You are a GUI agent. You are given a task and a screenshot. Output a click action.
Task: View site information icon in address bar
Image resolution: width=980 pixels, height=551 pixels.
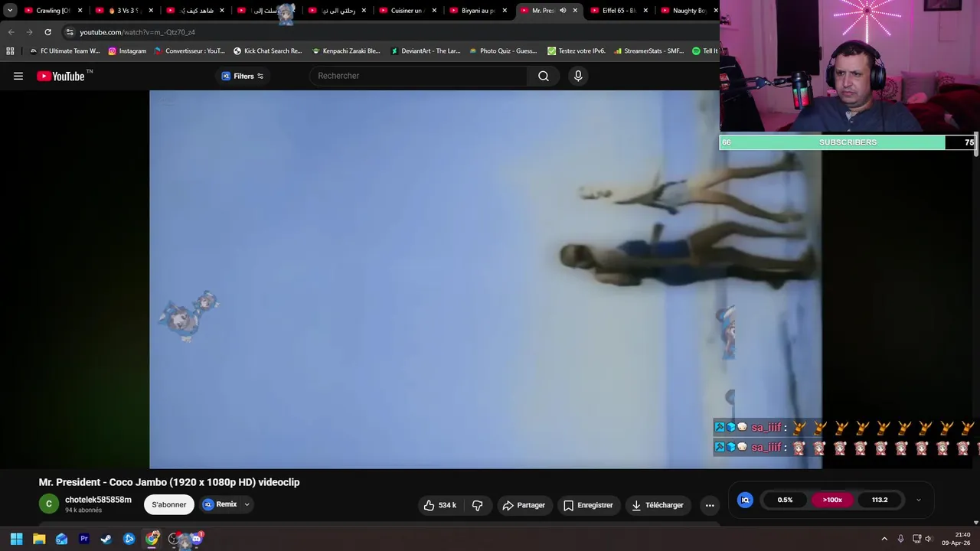[x=70, y=32]
